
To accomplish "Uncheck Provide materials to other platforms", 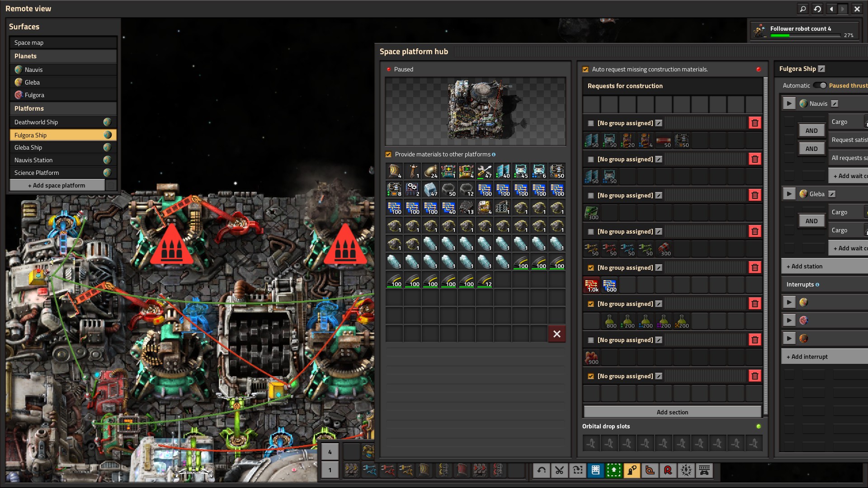I will [388, 155].
